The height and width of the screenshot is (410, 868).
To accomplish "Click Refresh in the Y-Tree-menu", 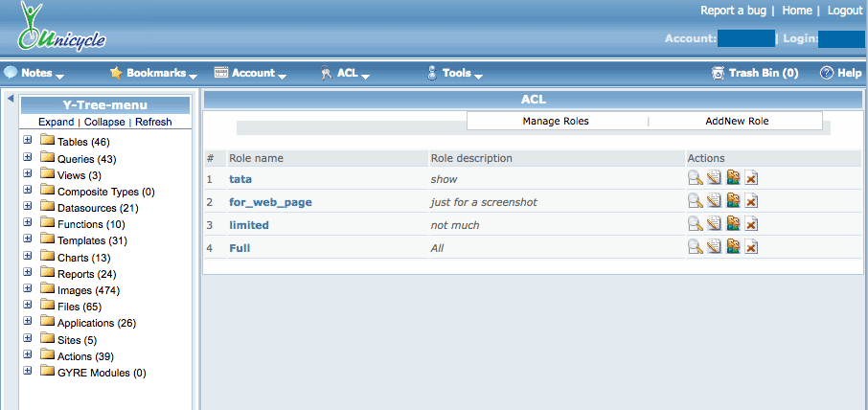I will [153, 122].
